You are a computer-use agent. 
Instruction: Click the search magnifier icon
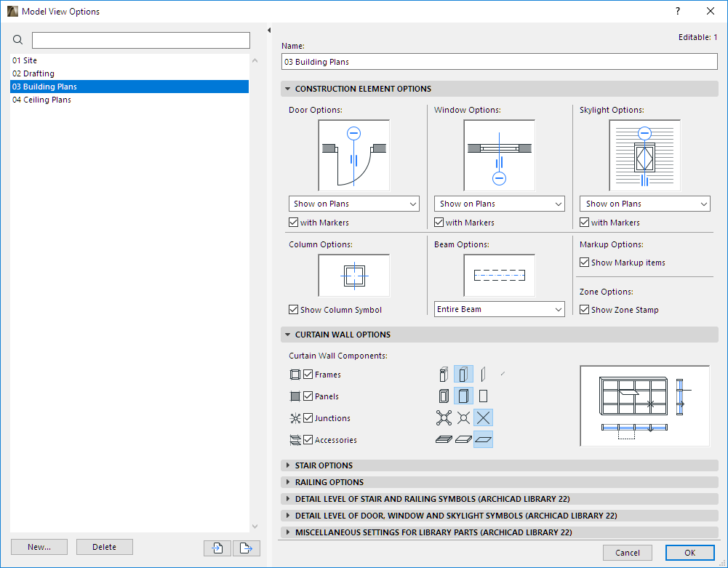click(x=17, y=40)
